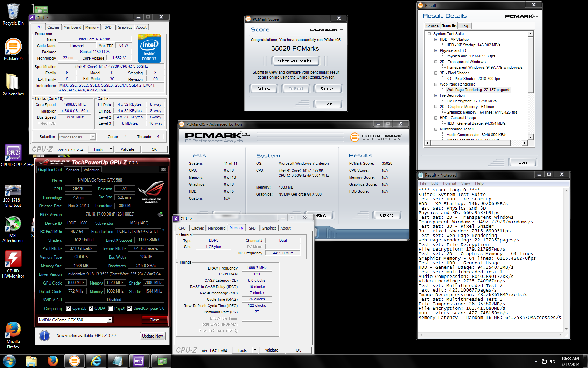Show hidden system tray icons

pyautogui.click(x=535, y=361)
